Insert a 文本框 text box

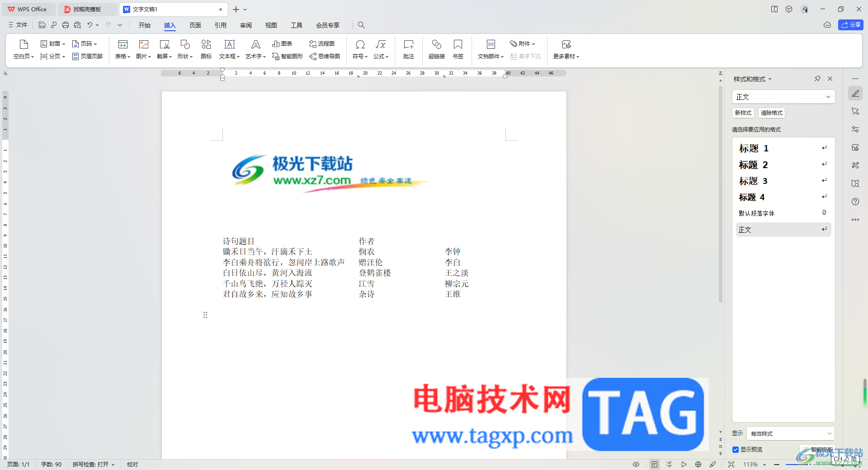tap(229, 49)
